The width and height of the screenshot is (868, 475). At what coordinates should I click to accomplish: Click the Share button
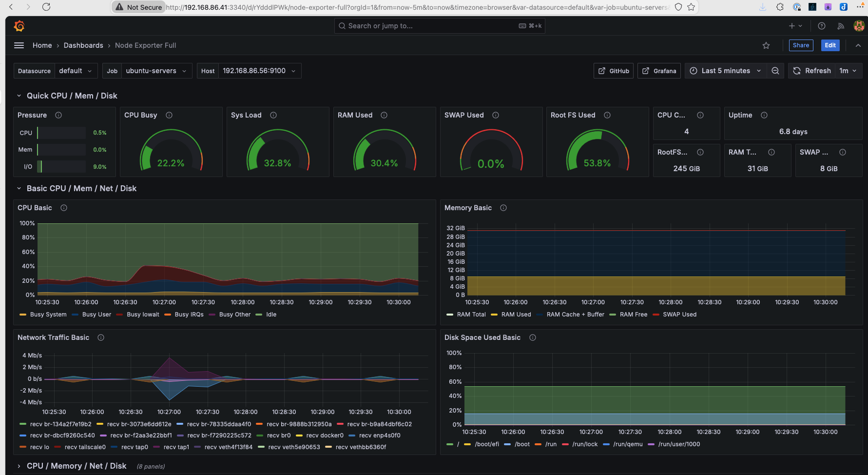[801, 45]
